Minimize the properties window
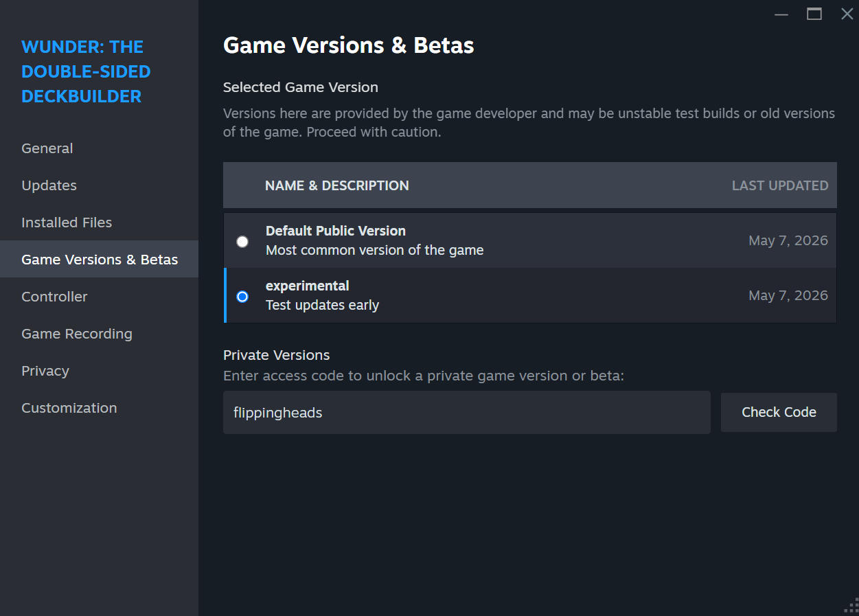859x616 pixels. [781, 14]
